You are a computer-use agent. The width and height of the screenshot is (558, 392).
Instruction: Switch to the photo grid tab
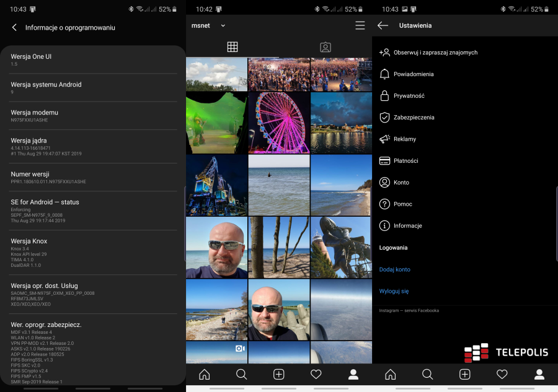(232, 46)
